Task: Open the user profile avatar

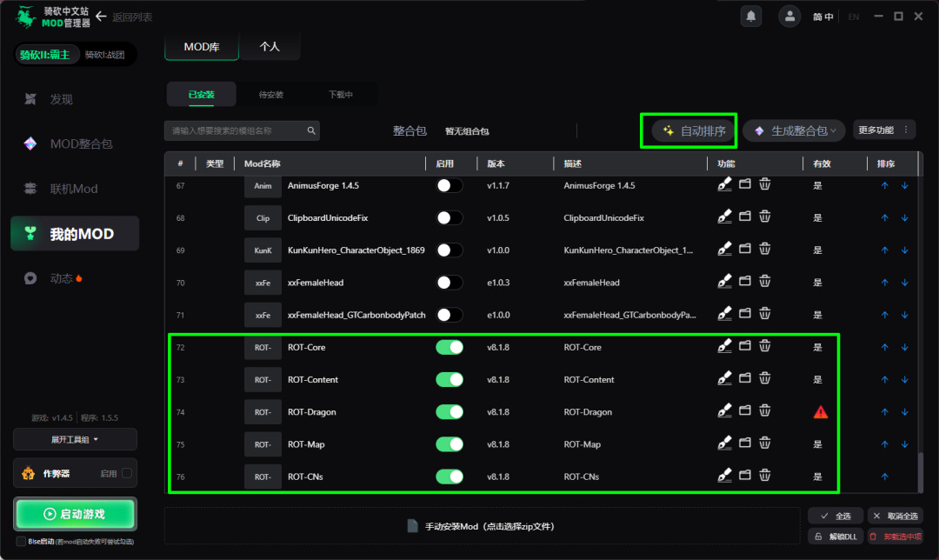Action: tap(789, 17)
